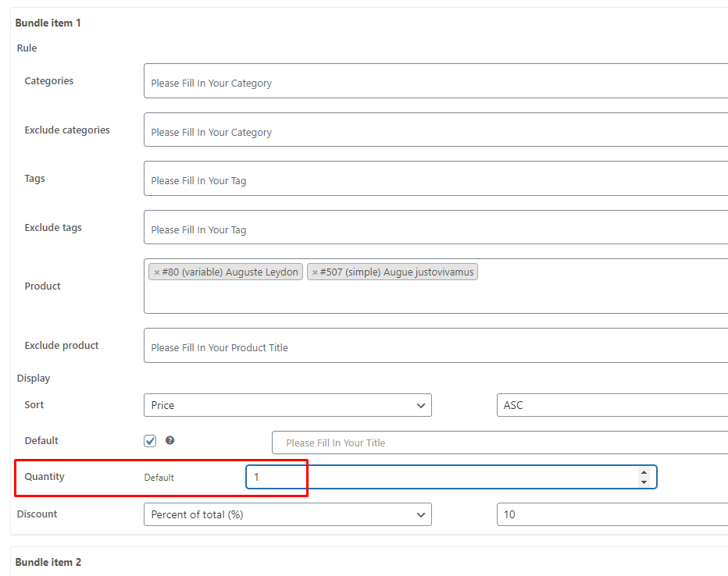
Task: Click the discount value field showing 10
Action: (612, 514)
